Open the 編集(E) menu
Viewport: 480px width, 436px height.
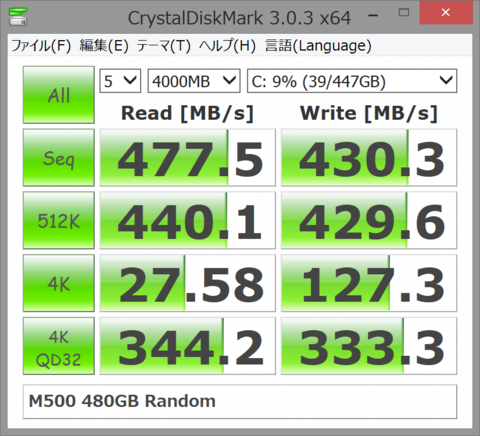[104, 46]
